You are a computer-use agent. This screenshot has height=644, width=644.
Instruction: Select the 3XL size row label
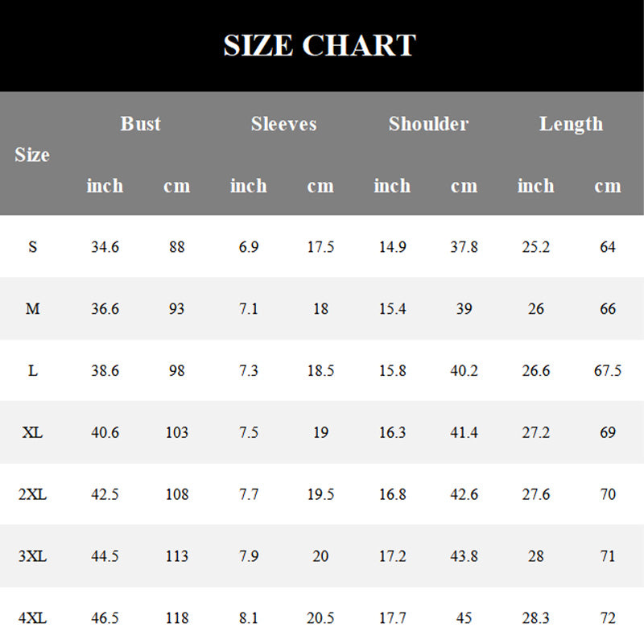(x=32, y=556)
